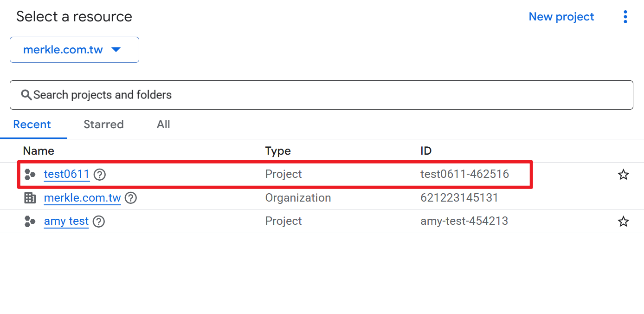Switch to the Starred tab

(x=103, y=124)
